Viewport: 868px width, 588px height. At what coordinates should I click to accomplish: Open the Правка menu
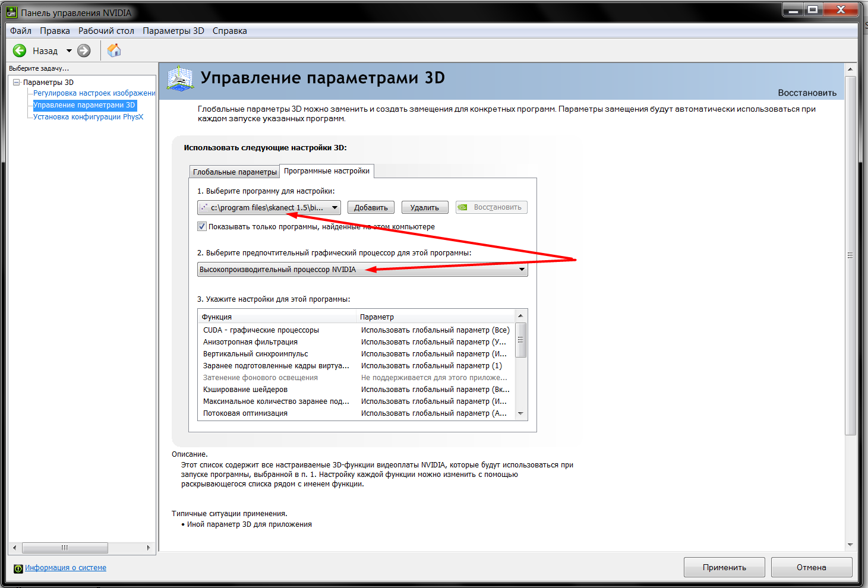tap(55, 31)
